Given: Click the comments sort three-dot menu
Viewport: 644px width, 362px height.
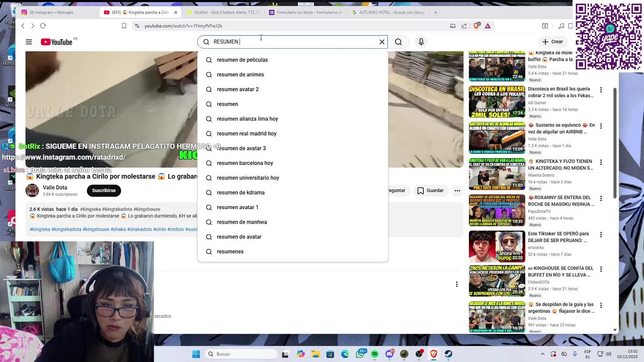Looking at the screenshot, I should pos(457,285).
